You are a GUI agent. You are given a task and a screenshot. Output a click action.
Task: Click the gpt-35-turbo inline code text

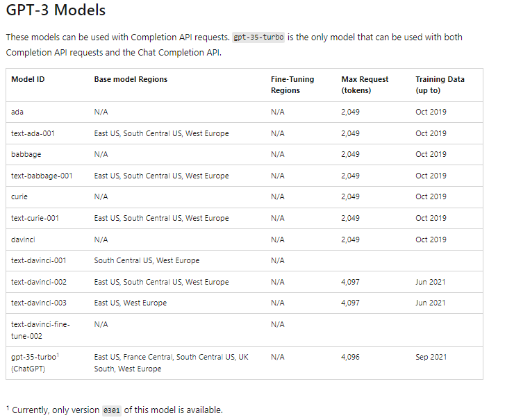coord(258,37)
